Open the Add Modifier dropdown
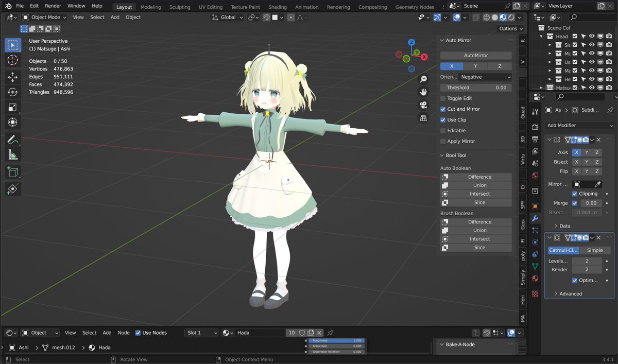618x364 pixels. [x=580, y=126]
